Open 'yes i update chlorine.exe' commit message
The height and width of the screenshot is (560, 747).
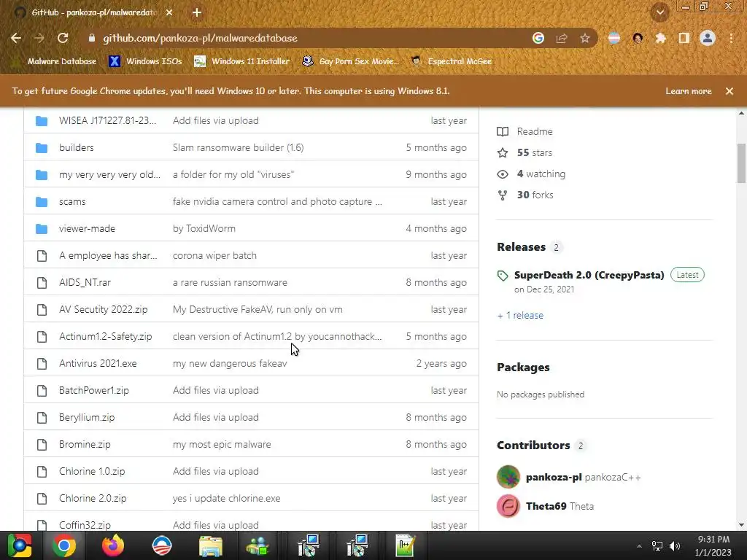coord(226,499)
